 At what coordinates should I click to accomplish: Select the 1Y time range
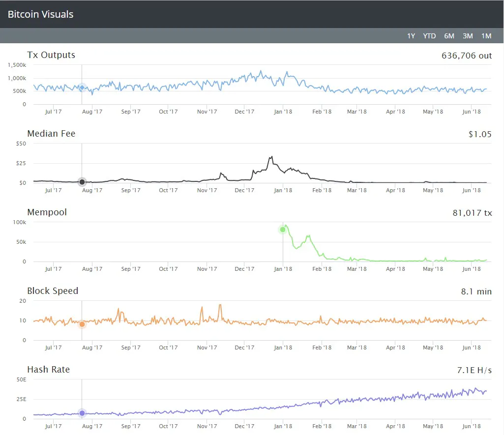click(411, 36)
